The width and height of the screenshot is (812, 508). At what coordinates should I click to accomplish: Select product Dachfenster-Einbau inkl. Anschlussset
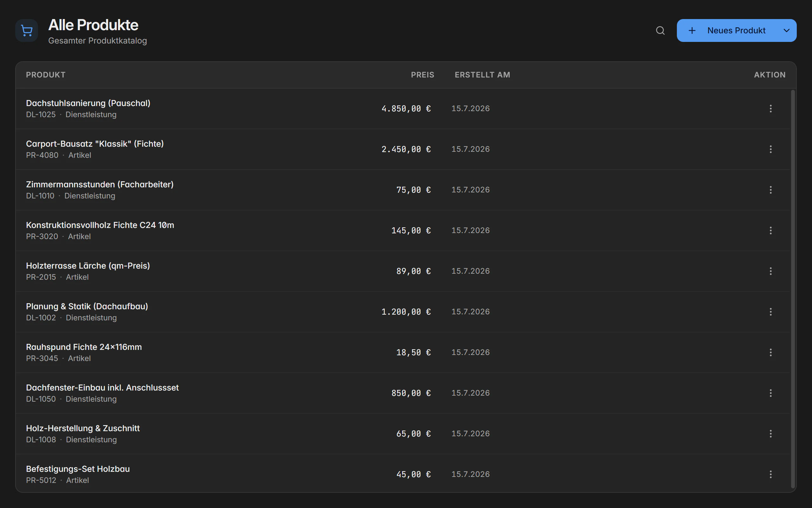(102, 388)
